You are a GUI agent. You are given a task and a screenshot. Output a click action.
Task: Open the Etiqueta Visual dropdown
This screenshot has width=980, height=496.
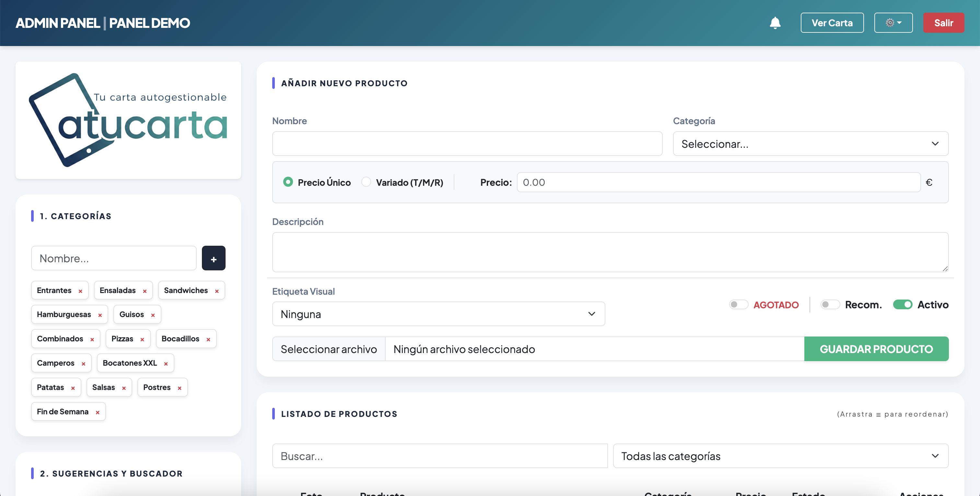pos(438,314)
